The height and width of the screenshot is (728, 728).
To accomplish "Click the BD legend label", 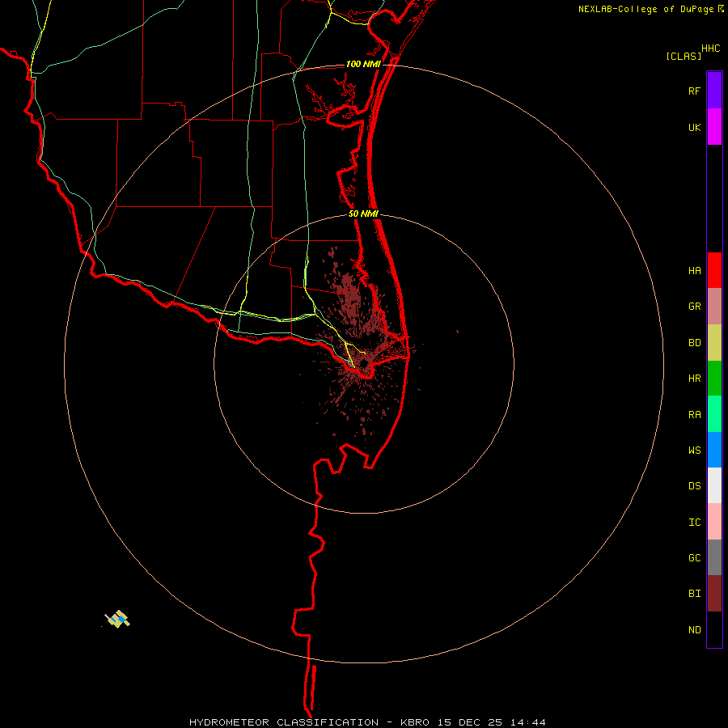I will [694, 343].
